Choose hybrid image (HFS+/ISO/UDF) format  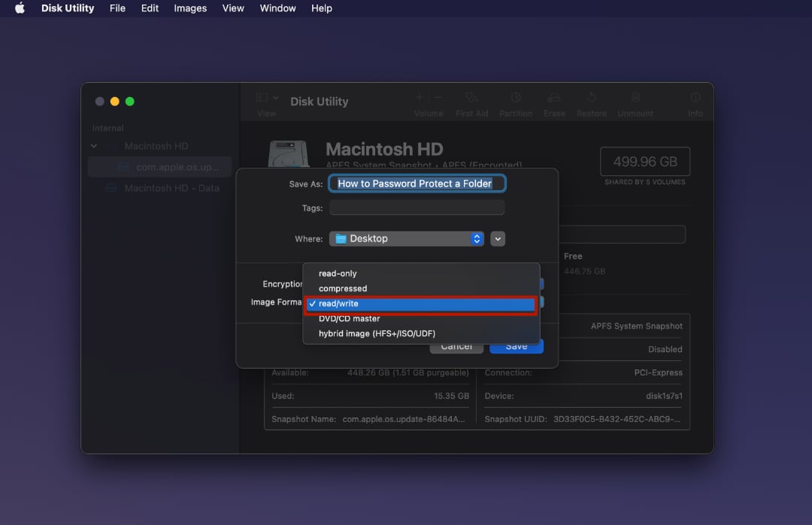[x=421, y=333]
